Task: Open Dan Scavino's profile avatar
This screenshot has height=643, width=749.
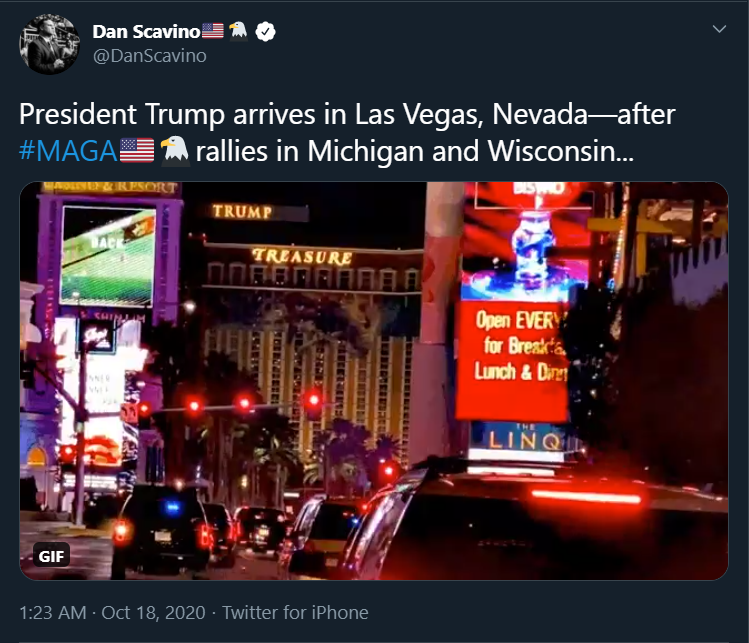Action: point(49,44)
